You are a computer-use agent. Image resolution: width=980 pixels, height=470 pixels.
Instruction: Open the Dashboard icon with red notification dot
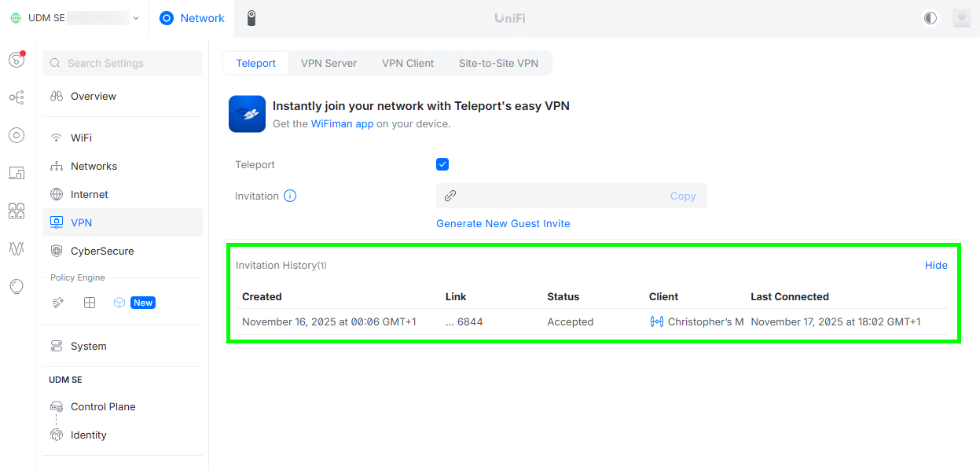click(x=17, y=60)
